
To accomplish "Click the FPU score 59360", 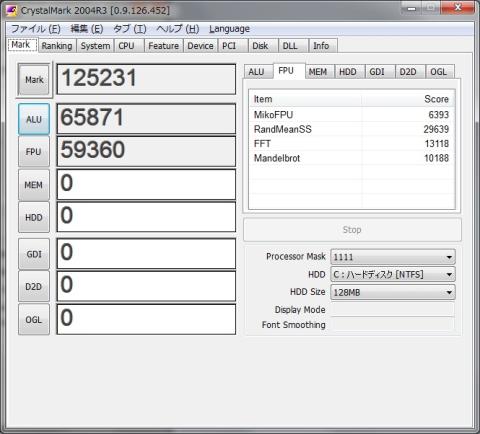I will 146,151.
